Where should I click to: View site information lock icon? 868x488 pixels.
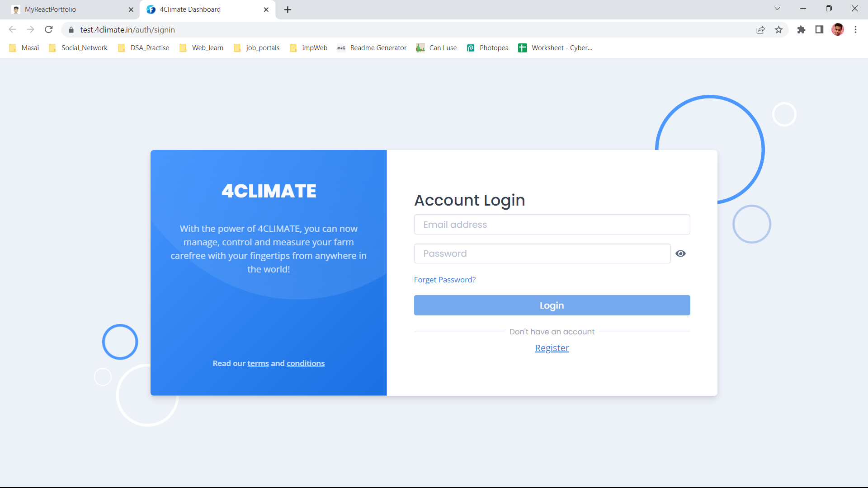click(x=71, y=30)
